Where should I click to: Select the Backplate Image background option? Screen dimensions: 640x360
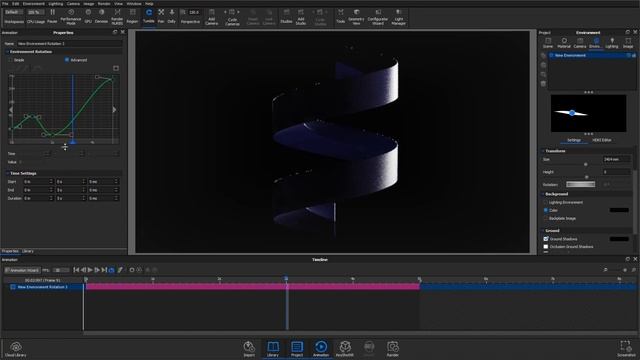pyautogui.click(x=546, y=218)
